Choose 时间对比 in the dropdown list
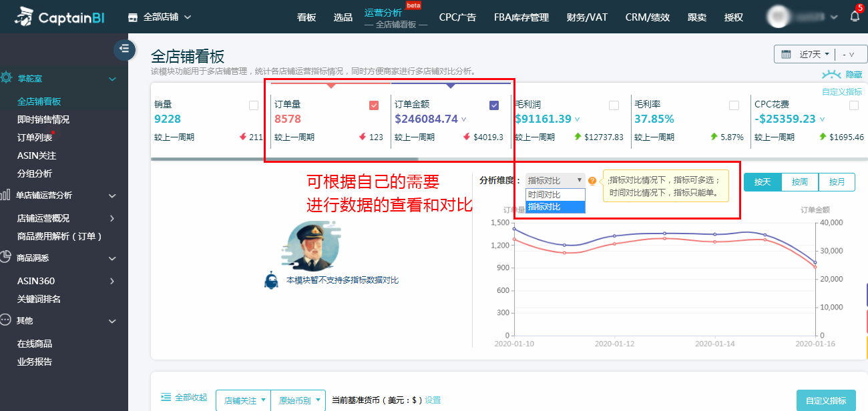The image size is (868, 411). point(555,194)
